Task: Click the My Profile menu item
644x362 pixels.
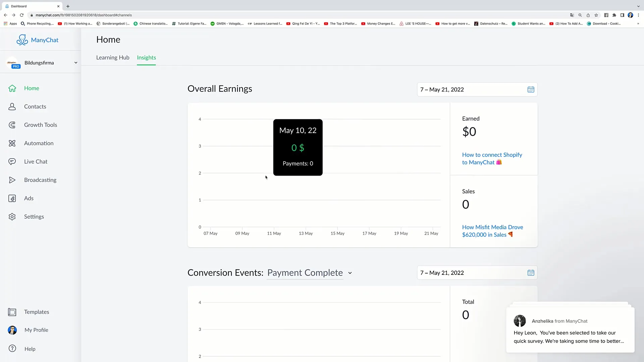Action: [x=36, y=330]
